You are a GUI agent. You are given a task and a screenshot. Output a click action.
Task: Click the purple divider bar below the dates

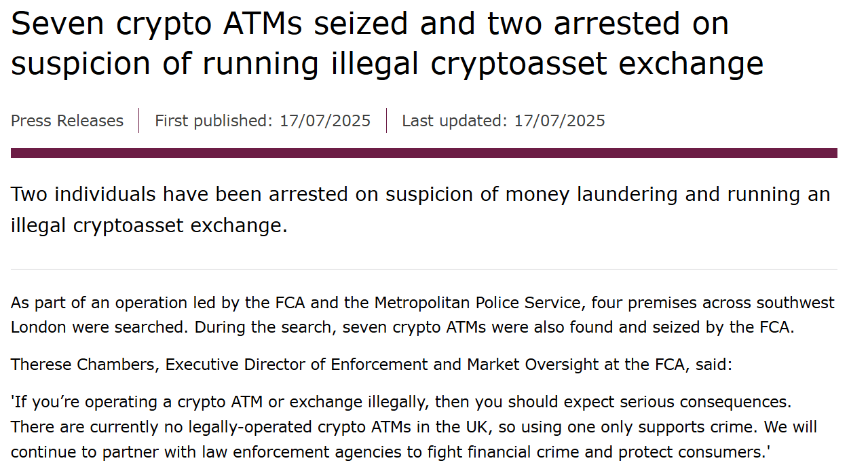pos(424,153)
